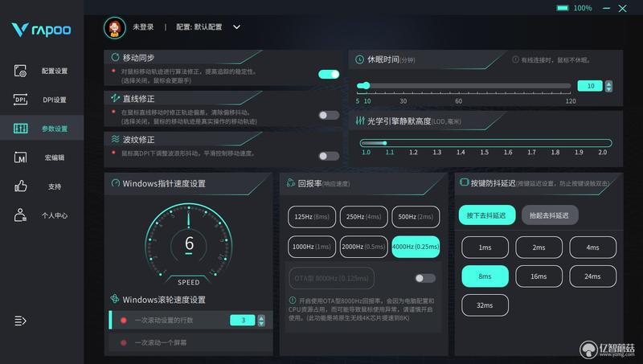Open the 配置设置 sidebar icon
Image resolution: width=643 pixels, height=364 pixels.
tap(20, 71)
